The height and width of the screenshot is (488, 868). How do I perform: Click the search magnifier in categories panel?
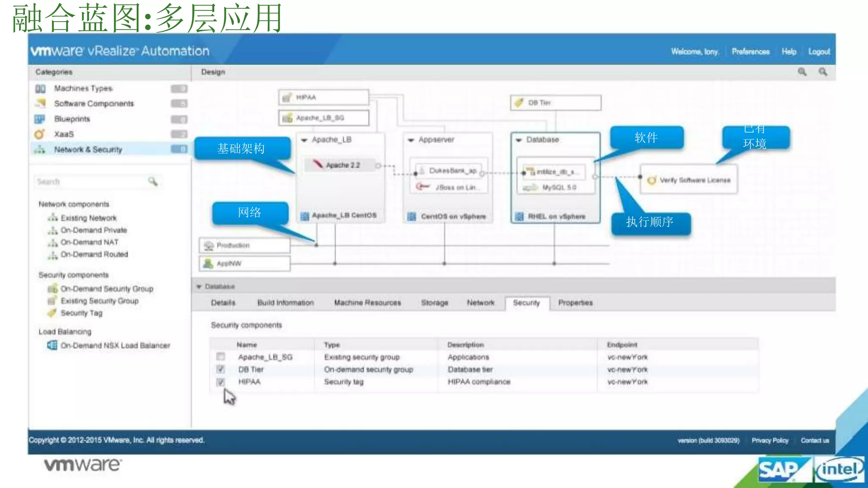pos(153,182)
